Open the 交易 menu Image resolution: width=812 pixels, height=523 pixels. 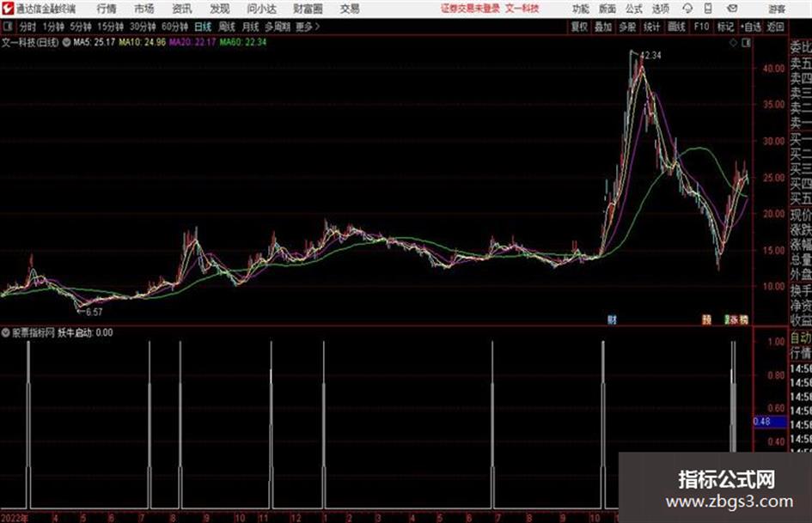pos(350,9)
